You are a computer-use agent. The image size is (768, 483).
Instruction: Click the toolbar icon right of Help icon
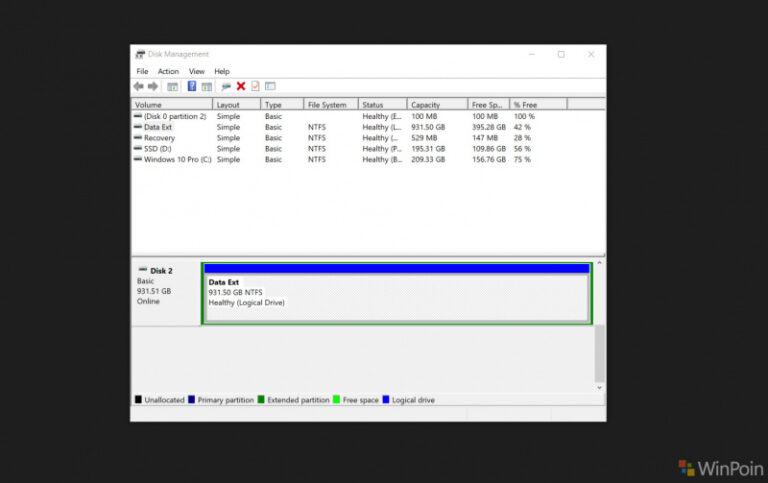pos(206,87)
